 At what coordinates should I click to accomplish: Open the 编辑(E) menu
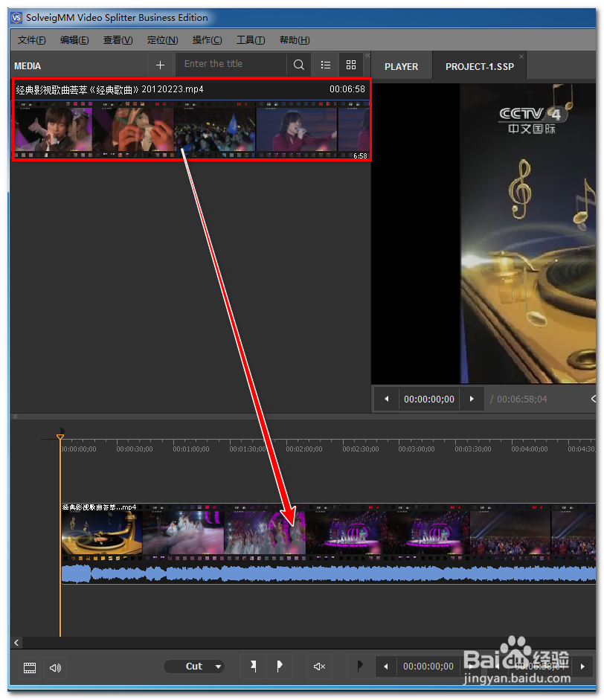(74, 40)
